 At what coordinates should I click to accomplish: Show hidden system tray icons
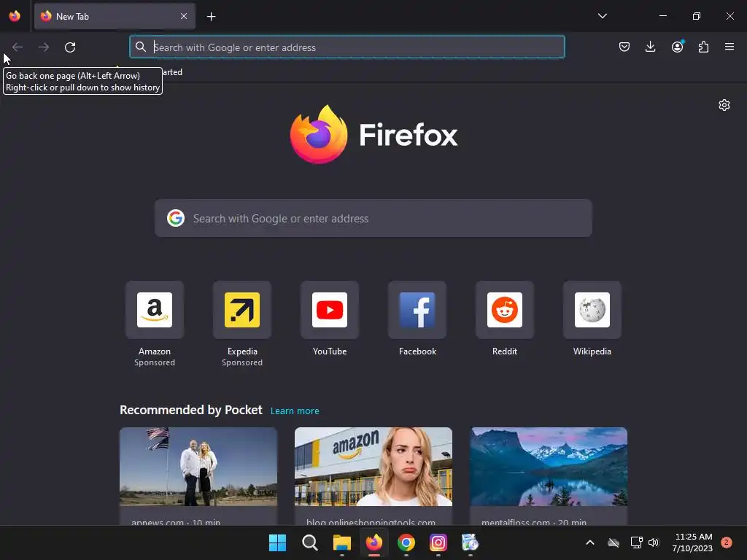pos(589,542)
